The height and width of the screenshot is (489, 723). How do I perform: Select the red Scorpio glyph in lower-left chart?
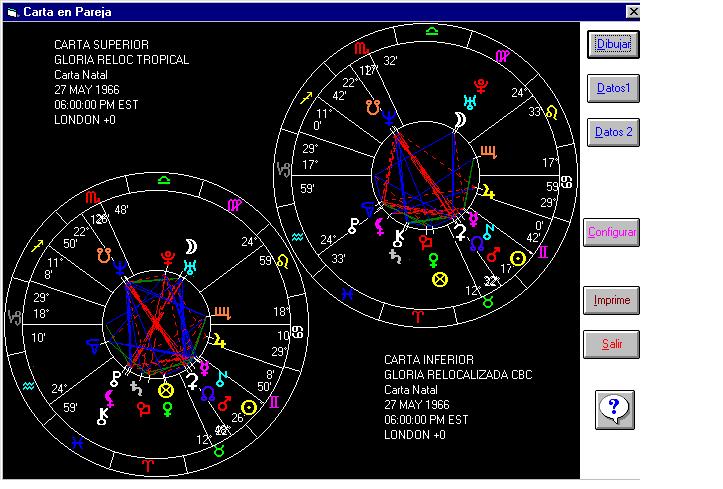coord(92,197)
